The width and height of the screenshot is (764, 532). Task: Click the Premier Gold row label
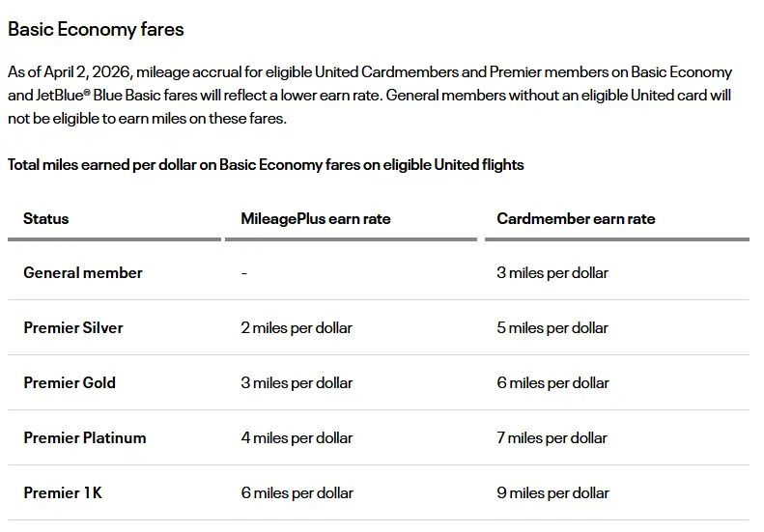70,383
